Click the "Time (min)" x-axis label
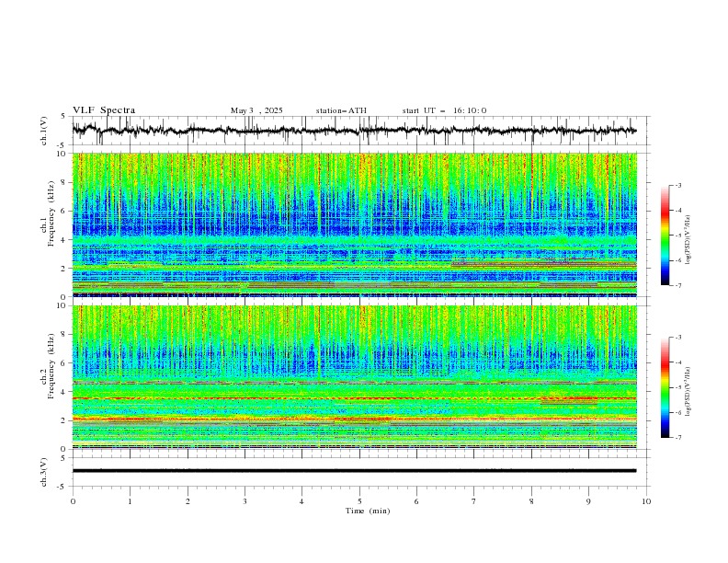 click(368, 511)
